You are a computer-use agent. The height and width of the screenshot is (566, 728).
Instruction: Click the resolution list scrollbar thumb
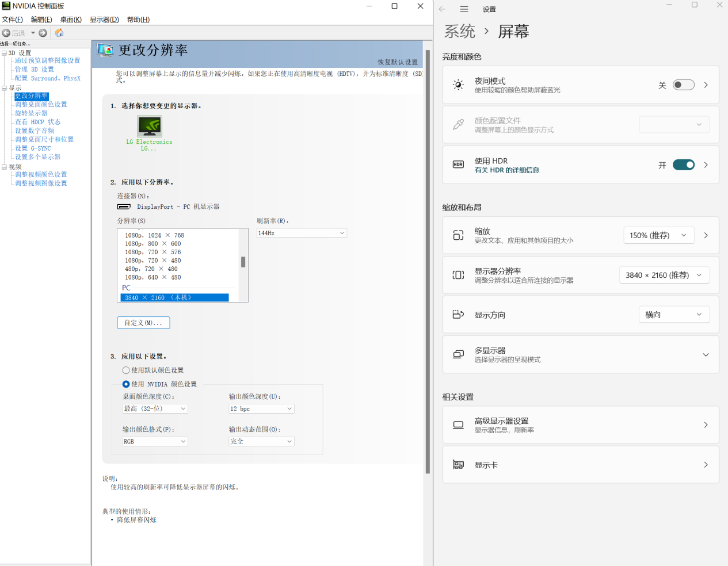pos(243,262)
